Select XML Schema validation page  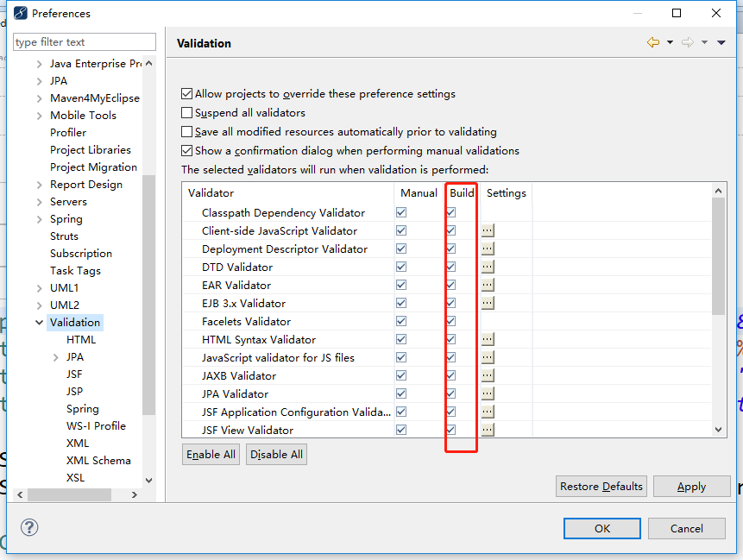(98, 461)
